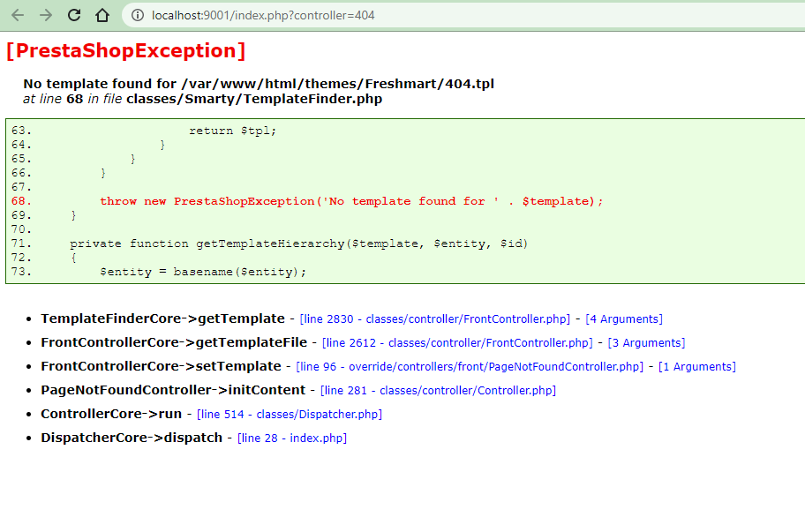Reload the page with the refresh icon

74,15
